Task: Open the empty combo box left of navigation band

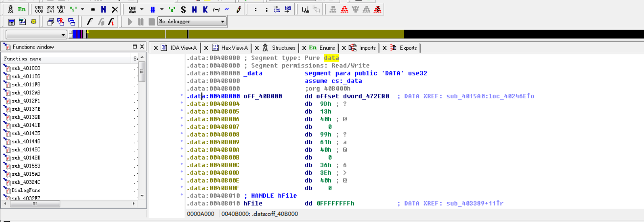Action: click(36, 34)
